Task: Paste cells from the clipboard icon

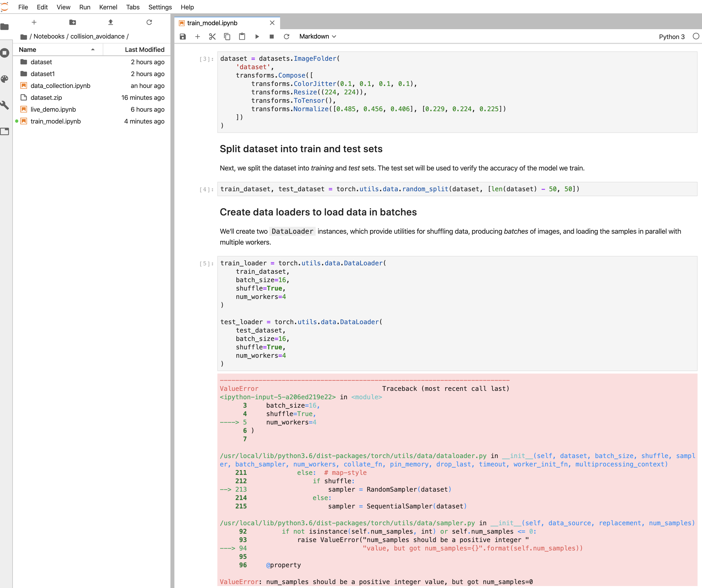Action: tap(242, 36)
